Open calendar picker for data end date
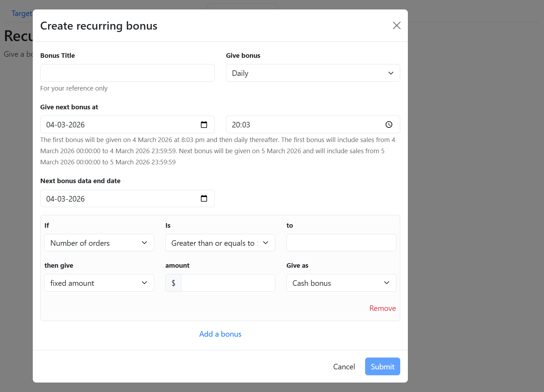This screenshot has width=544, height=392. [x=204, y=198]
